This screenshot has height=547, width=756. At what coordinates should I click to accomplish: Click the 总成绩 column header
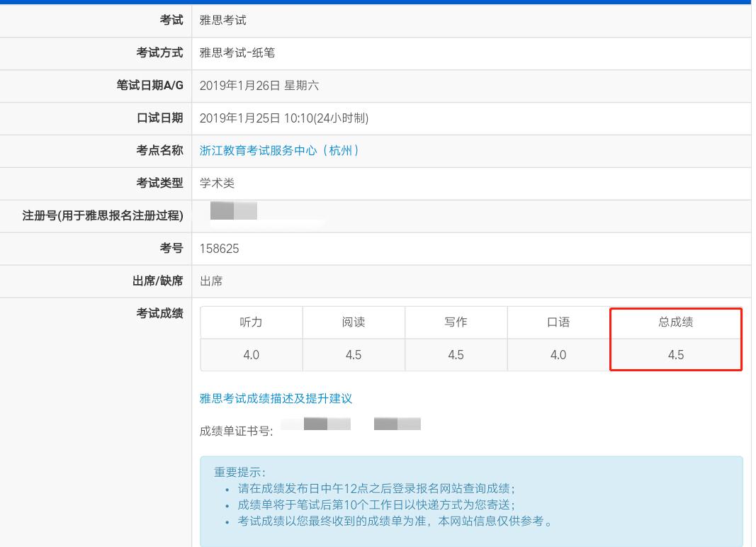675,322
